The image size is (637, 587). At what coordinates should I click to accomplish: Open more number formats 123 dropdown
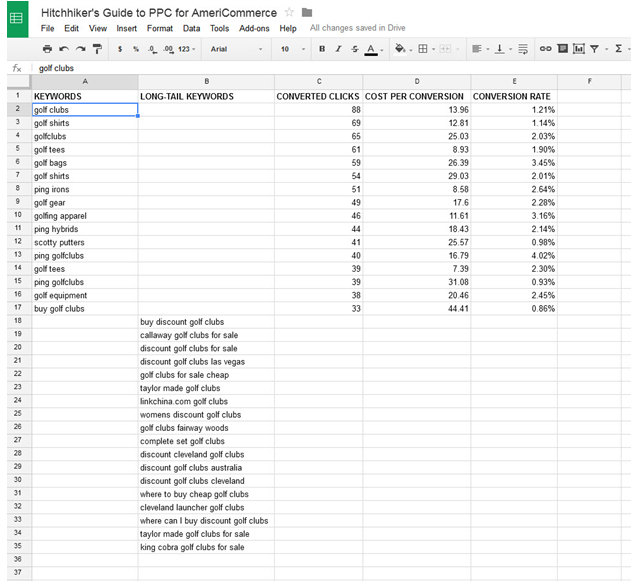click(x=187, y=49)
